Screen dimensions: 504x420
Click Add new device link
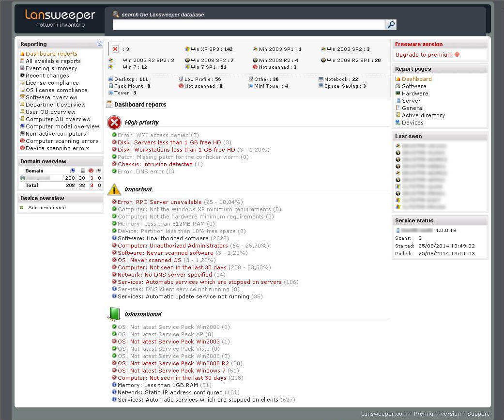[x=47, y=208]
